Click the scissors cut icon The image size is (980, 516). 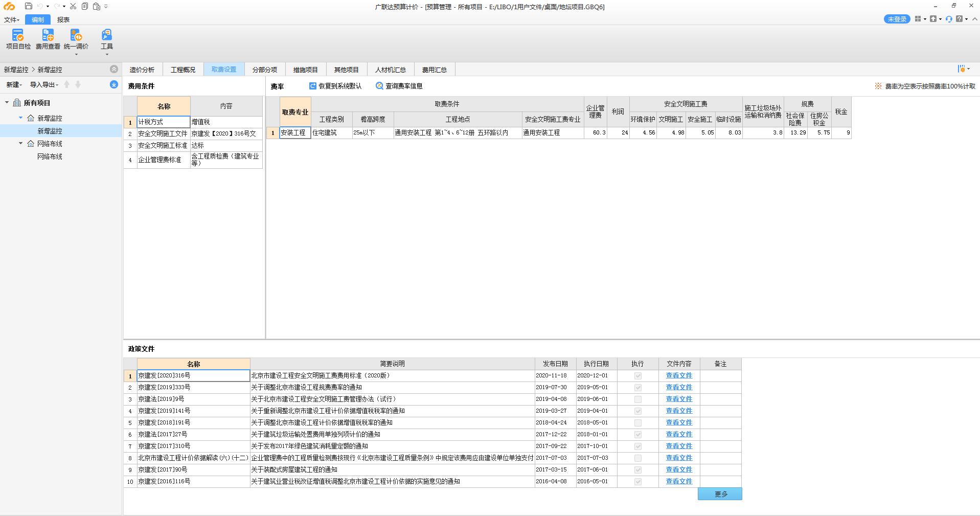(73, 6)
